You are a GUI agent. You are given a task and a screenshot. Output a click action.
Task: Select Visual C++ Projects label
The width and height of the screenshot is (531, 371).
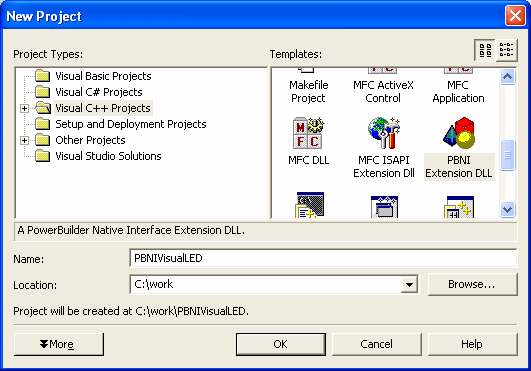(x=103, y=108)
